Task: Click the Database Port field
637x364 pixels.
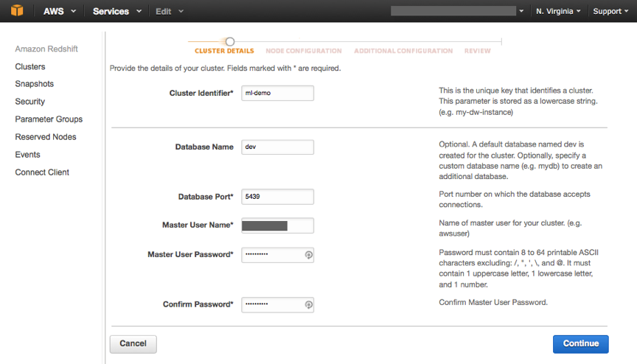Action: click(x=277, y=197)
